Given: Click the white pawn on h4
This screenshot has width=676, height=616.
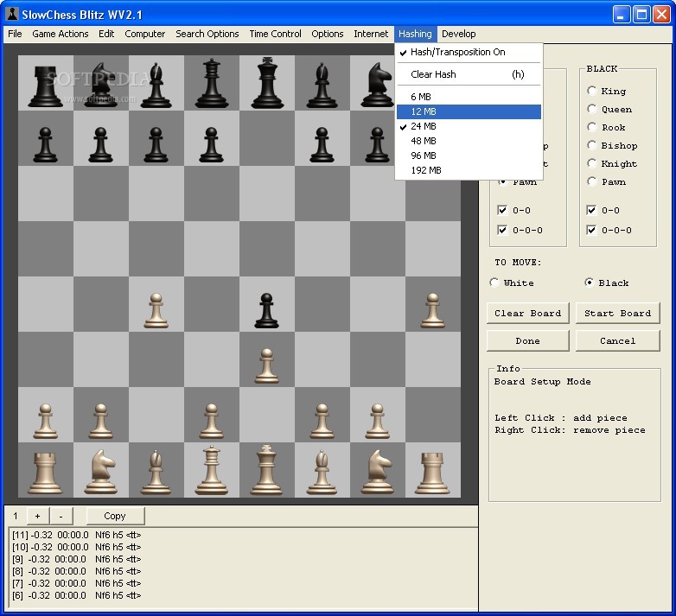Looking at the screenshot, I should [x=432, y=310].
